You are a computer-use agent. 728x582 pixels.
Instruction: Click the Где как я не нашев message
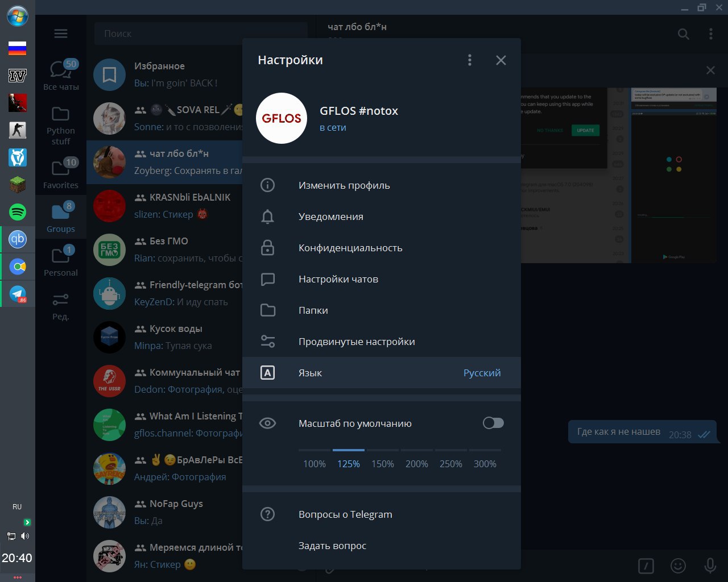[x=643, y=433]
